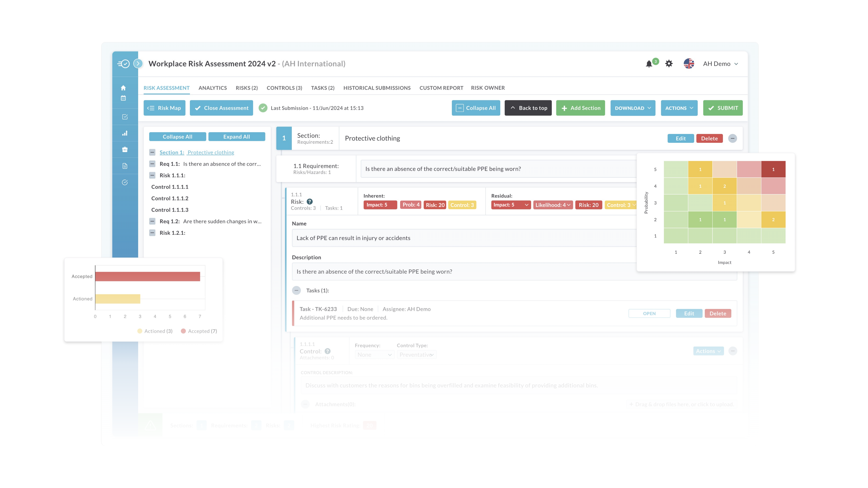Collapse Section 1 in the tree

click(x=152, y=152)
